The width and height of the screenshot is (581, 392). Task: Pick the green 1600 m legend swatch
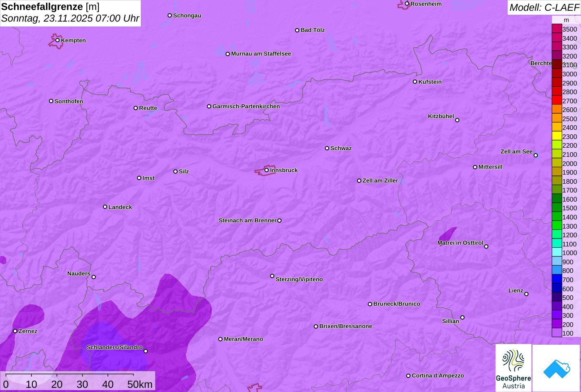pos(557,199)
